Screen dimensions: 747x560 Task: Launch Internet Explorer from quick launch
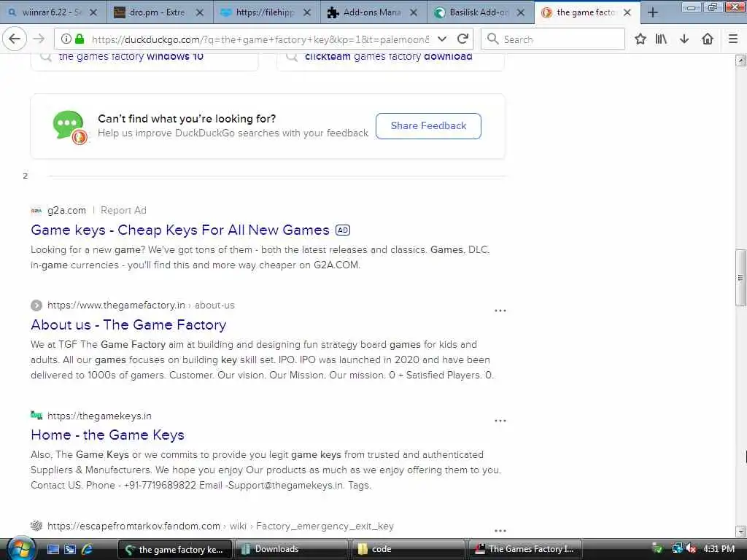[88, 549]
